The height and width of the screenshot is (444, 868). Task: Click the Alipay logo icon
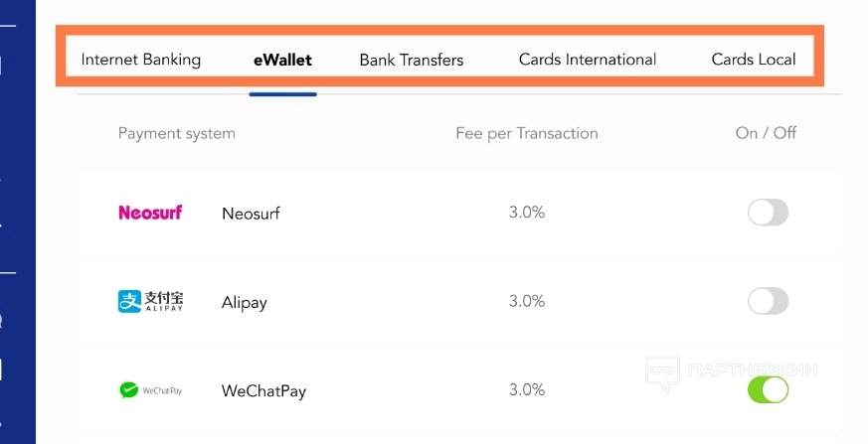click(150, 302)
